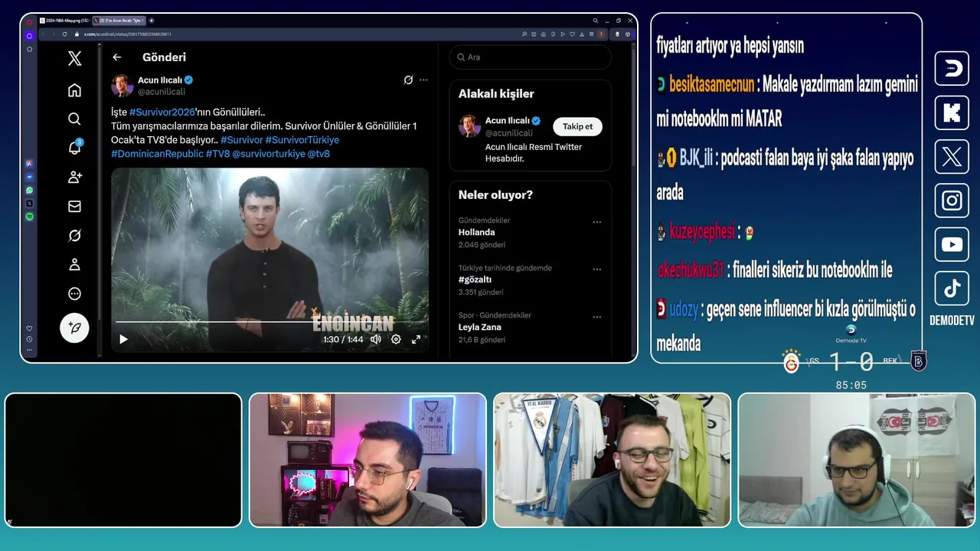Click the Ara search field
Viewport: 980px width, 551px height.
pyautogui.click(x=531, y=57)
